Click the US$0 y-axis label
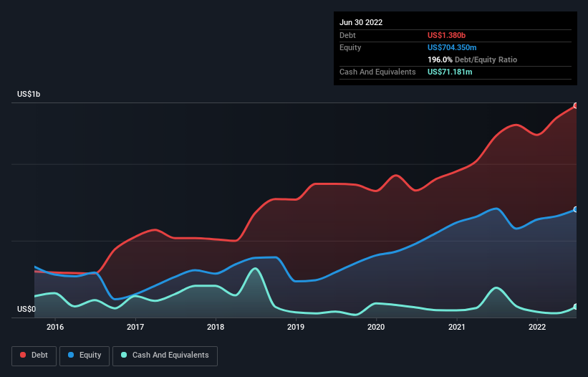 (x=26, y=309)
